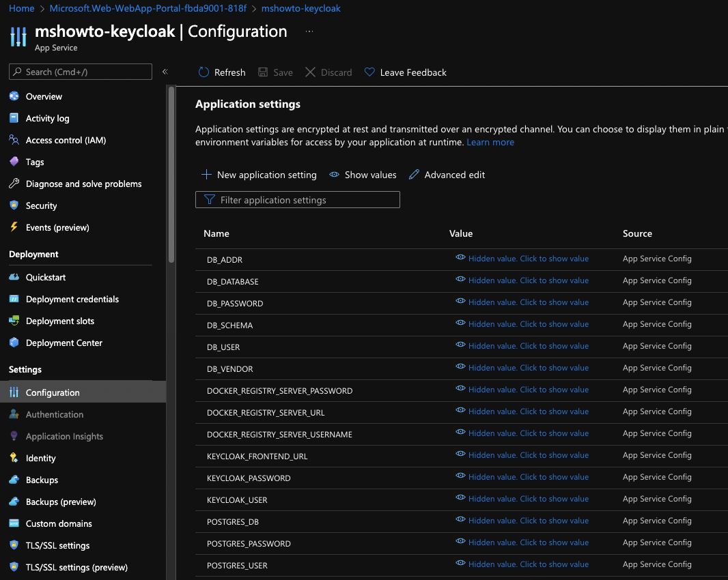Reveal the KEYCLOAK_PASSWORD hidden value
Screen dimensions: 728x580
click(522, 476)
